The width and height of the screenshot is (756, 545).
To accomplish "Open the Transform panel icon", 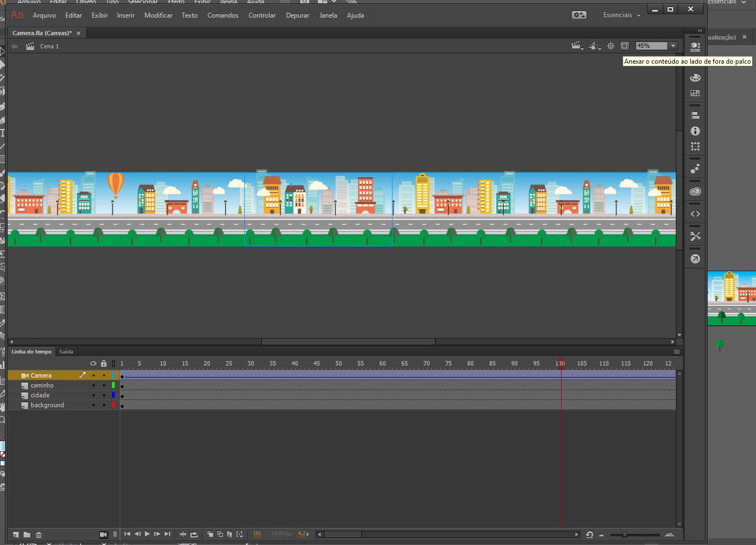I will point(695,147).
